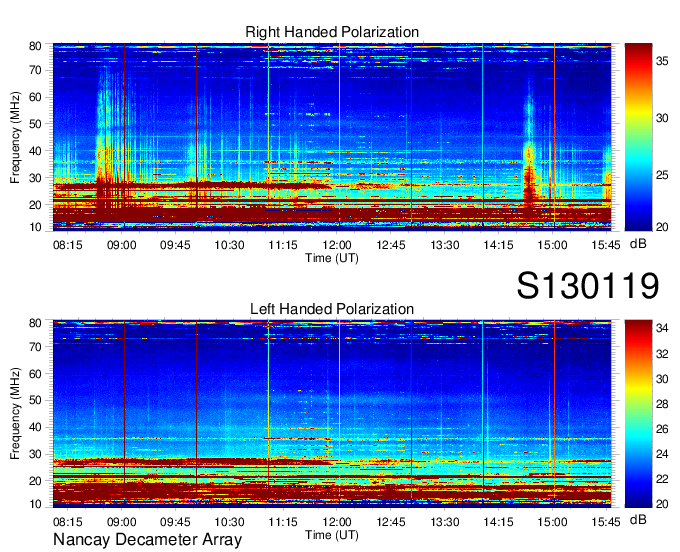680x552 pixels.
Task: Click the 26 value on bottom colorbar
Action: click(662, 429)
